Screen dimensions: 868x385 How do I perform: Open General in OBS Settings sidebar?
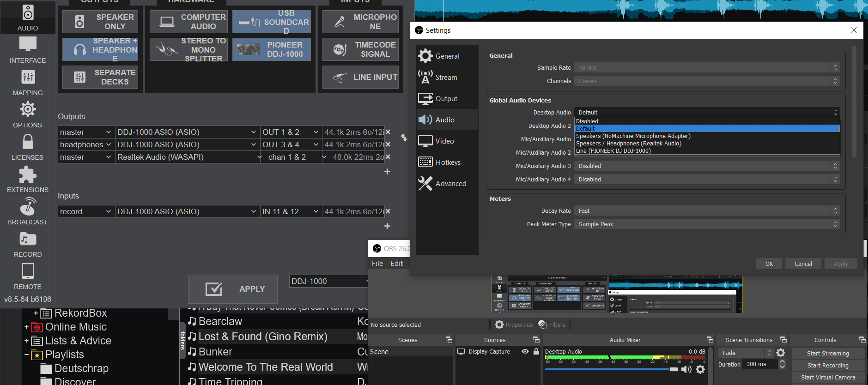pyautogui.click(x=447, y=56)
